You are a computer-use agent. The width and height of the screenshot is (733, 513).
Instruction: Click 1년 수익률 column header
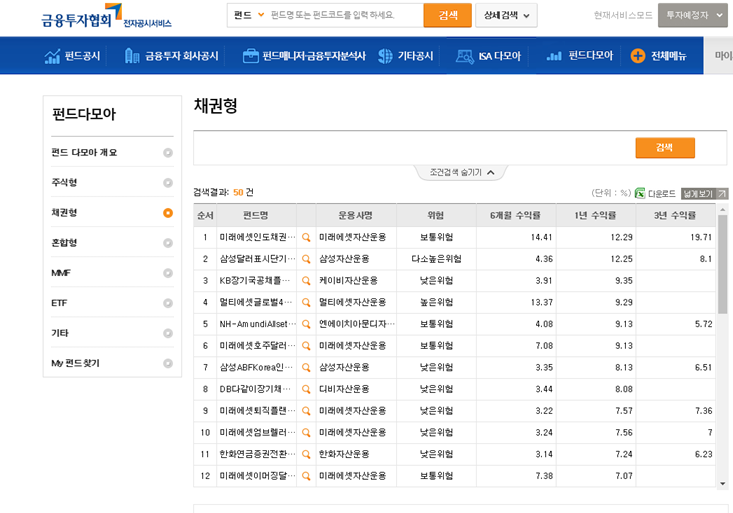(x=596, y=216)
